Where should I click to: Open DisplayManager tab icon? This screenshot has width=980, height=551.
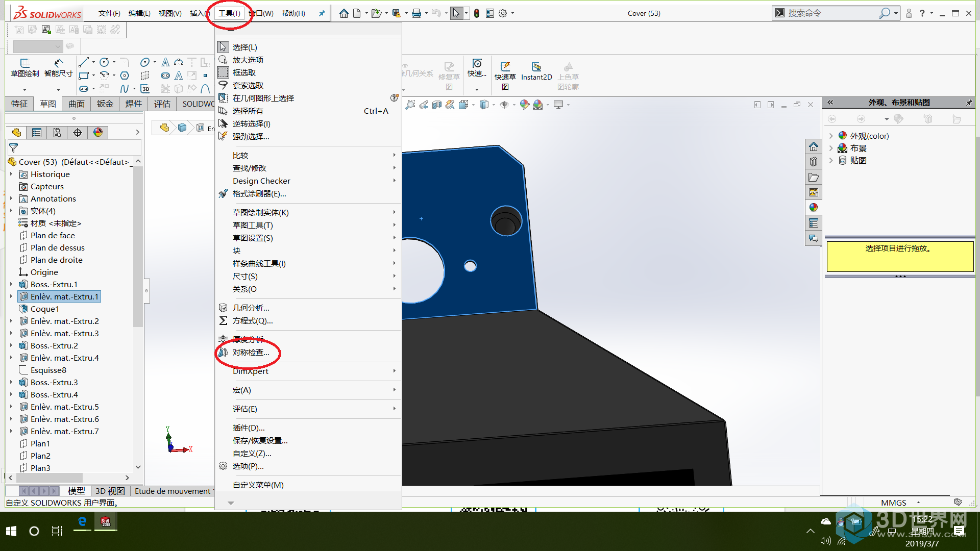point(98,133)
